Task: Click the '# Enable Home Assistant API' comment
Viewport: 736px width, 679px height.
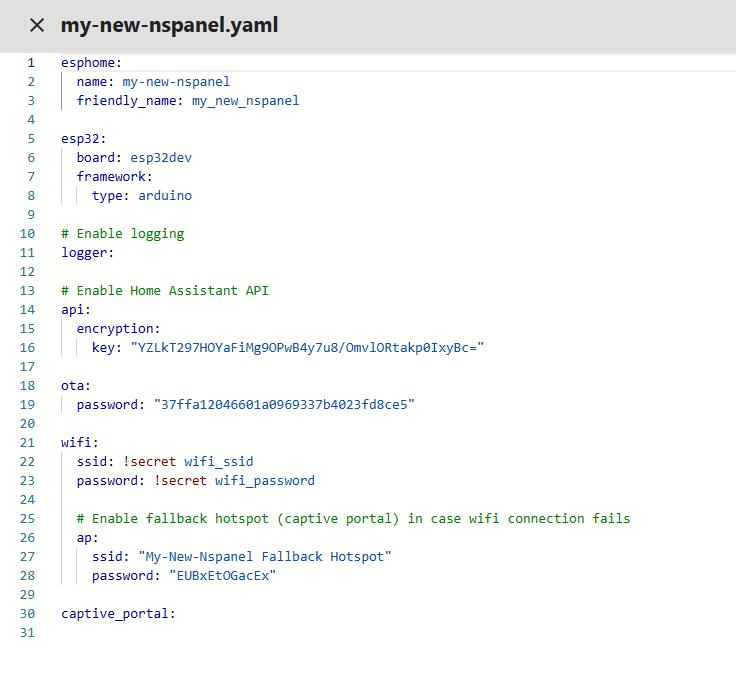Action: [x=164, y=291]
